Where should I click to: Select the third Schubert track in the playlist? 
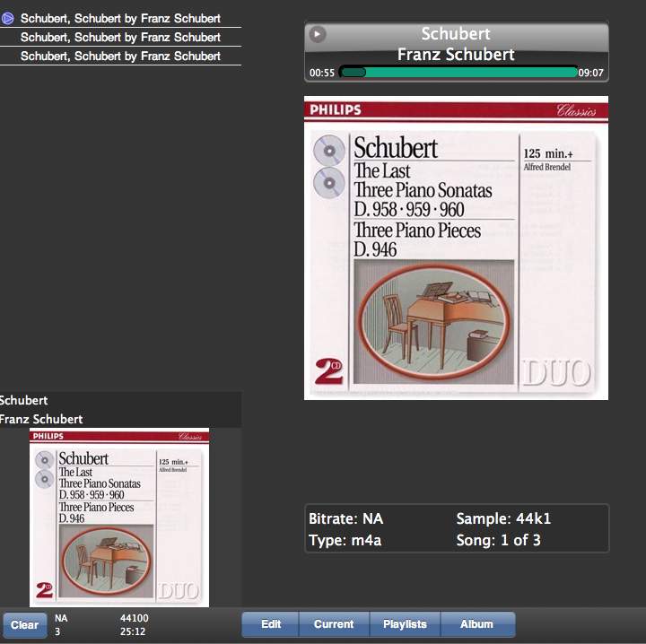[120, 56]
